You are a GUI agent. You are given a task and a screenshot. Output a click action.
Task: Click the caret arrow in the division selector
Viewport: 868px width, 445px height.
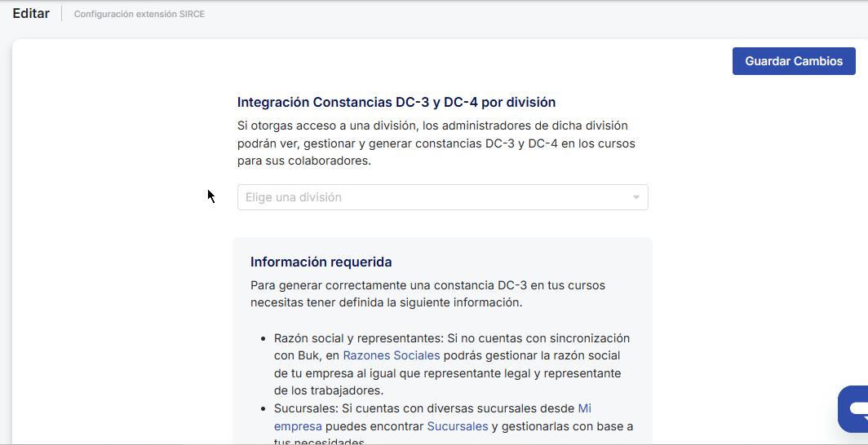(x=635, y=197)
